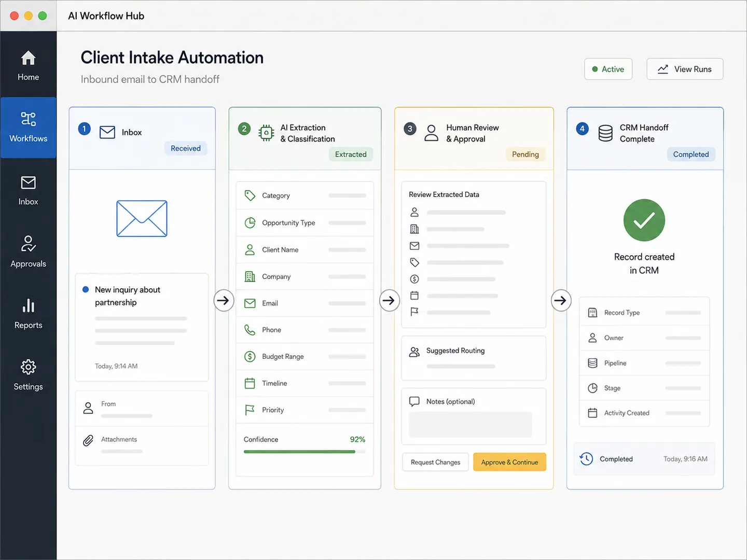Open Approvals in the sidebar

28,252
